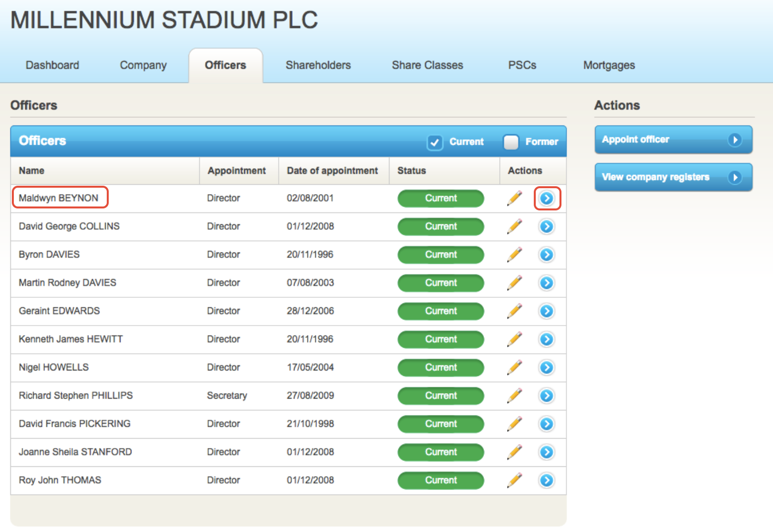This screenshot has height=532, width=773.
Task: Open details arrow for Richard Stephen PHILLIPS
Action: pos(547,395)
